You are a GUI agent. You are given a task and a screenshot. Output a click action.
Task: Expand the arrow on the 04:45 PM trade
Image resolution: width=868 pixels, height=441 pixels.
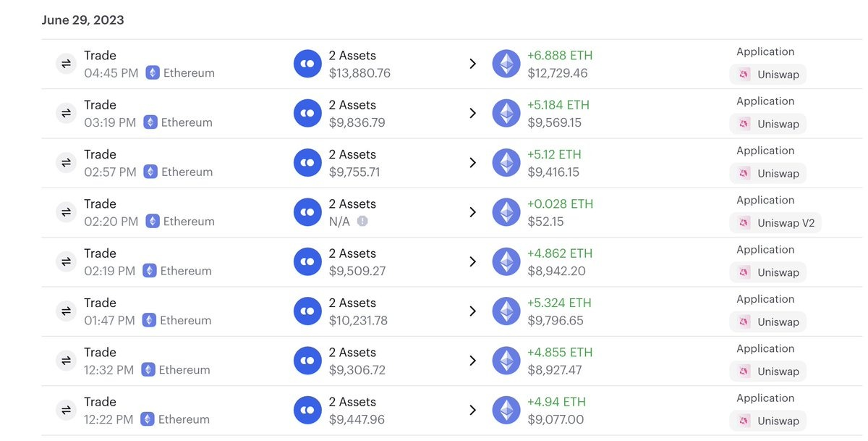tap(472, 64)
